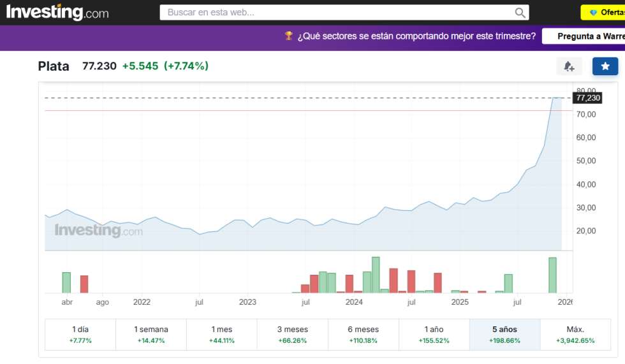Screen dimensions: 625x364
Task: Switch chart to '1 año' range
Action: coord(434,335)
